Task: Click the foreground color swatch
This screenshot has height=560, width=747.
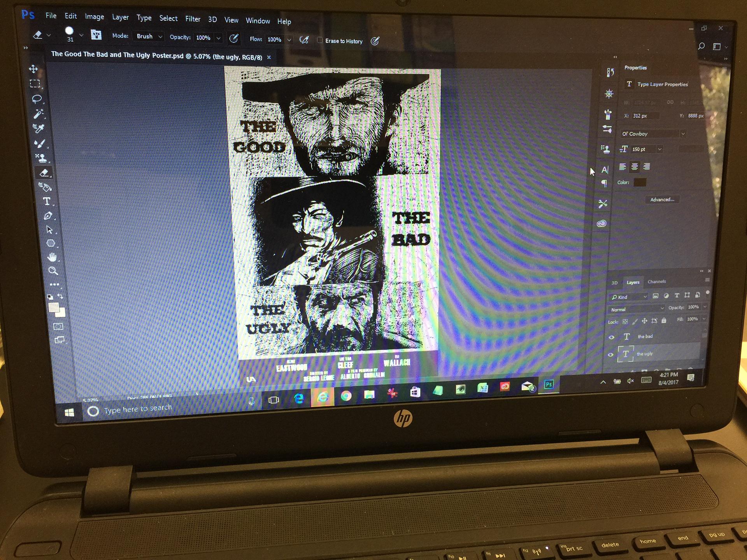Action: (54, 308)
